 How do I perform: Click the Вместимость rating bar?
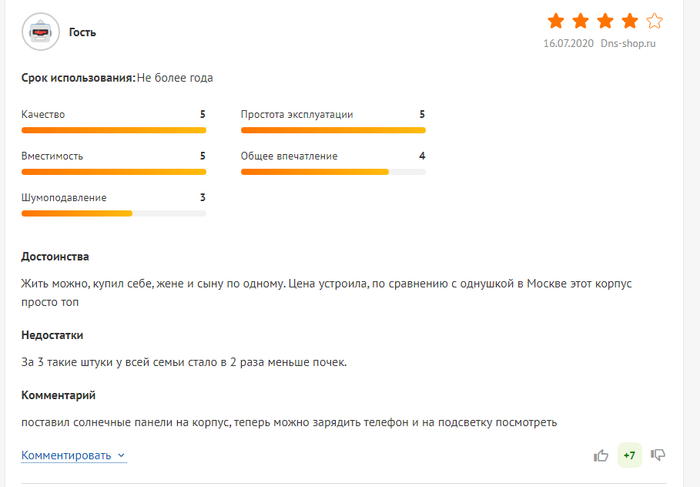pyautogui.click(x=113, y=172)
